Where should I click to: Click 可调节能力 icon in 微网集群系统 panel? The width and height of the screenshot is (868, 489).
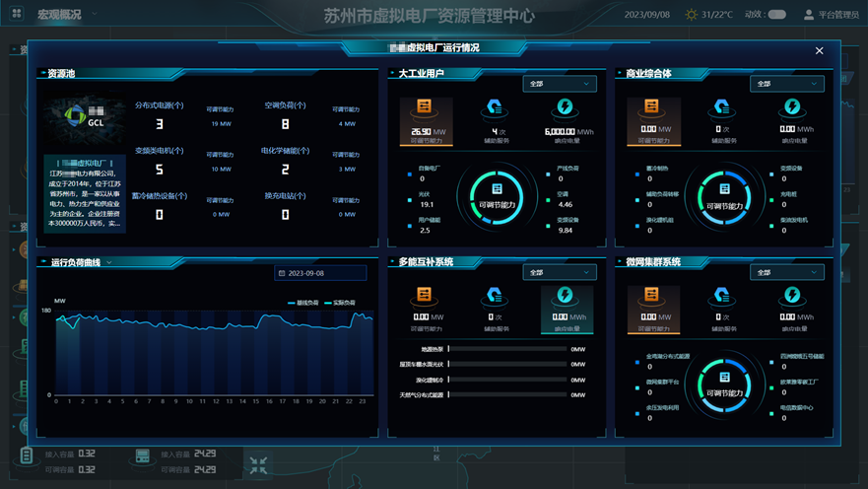[651, 296]
